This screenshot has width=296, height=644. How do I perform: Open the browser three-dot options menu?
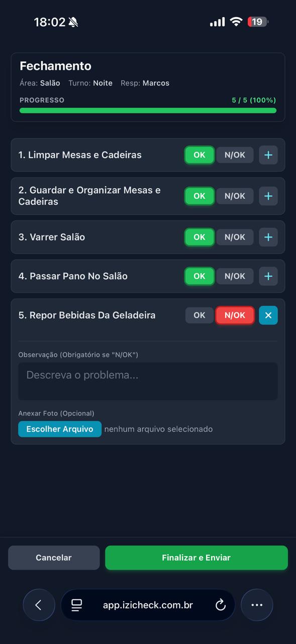click(257, 605)
